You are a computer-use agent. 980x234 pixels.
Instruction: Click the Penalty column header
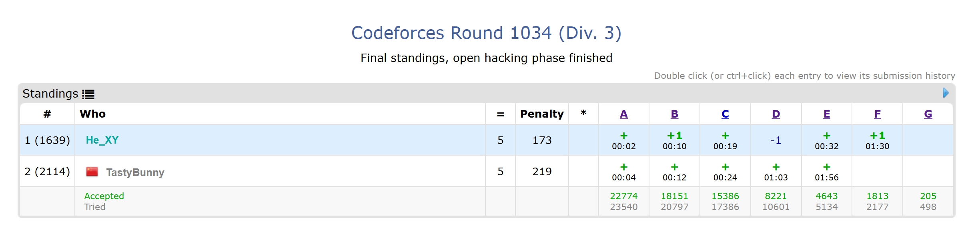542,114
